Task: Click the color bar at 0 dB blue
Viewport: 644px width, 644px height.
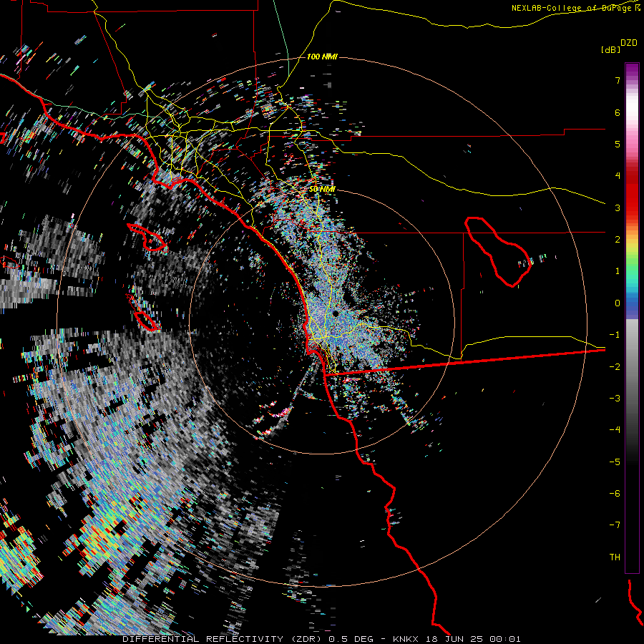Action: click(x=632, y=303)
